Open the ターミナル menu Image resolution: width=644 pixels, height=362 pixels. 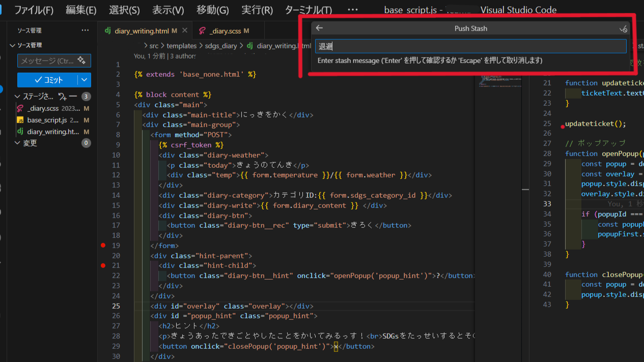tap(307, 10)
